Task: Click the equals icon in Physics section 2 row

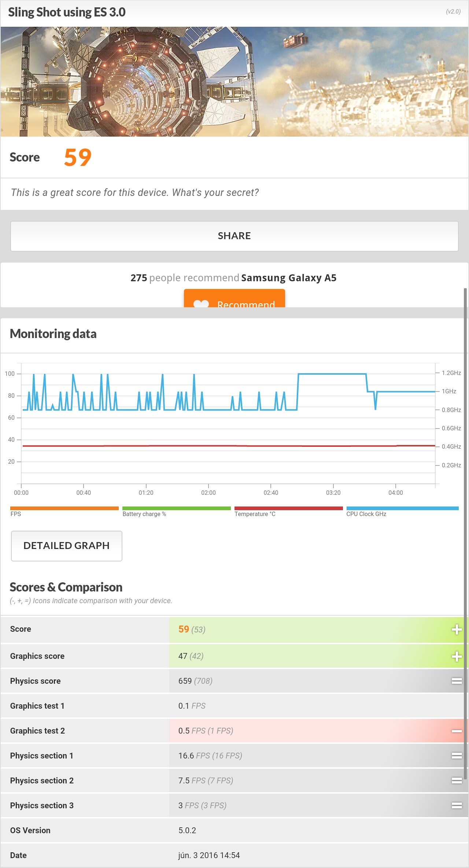Action: click(x=457, y=780)
